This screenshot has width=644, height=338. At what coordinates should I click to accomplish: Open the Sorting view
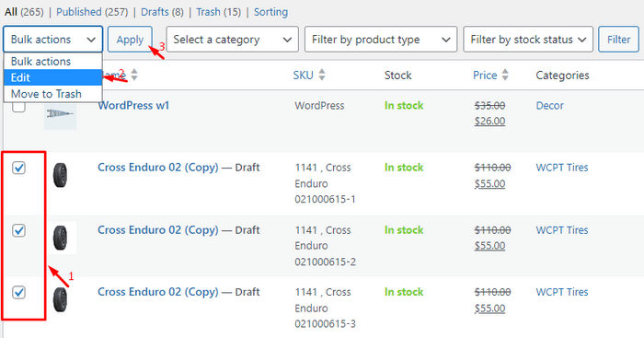pos(270,12)
